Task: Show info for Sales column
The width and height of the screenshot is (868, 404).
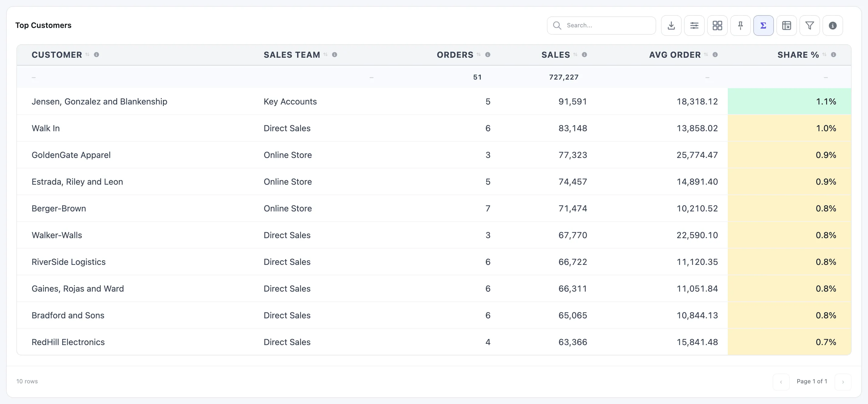Action: [584, 54]
